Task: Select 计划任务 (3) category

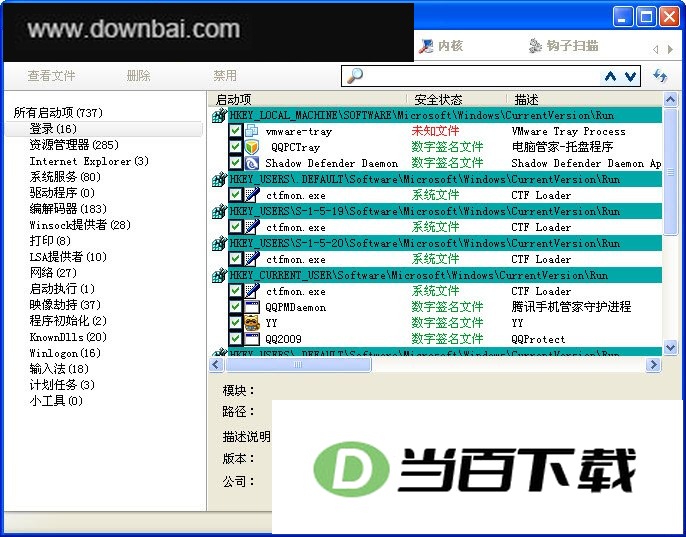Action: pos(62,385)
